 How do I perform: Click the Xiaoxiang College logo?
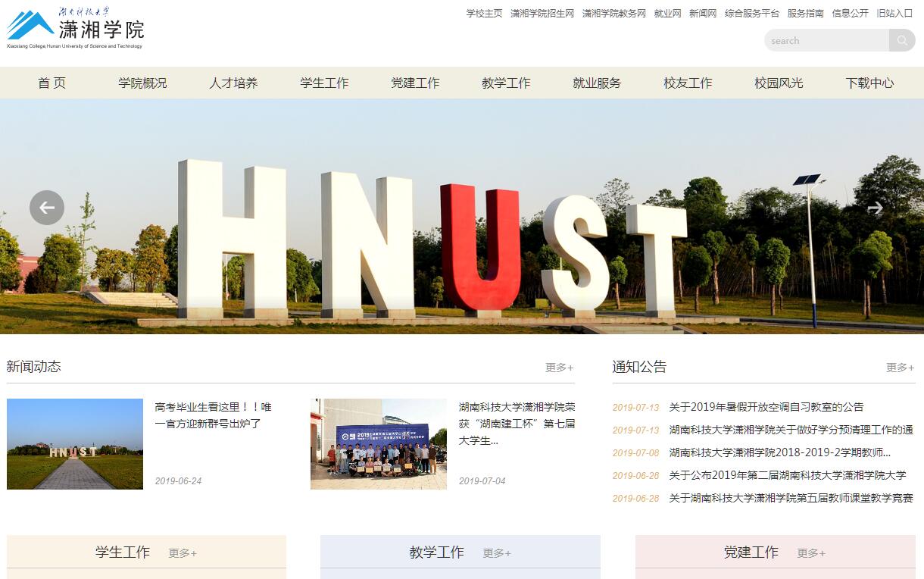(75, 29)
